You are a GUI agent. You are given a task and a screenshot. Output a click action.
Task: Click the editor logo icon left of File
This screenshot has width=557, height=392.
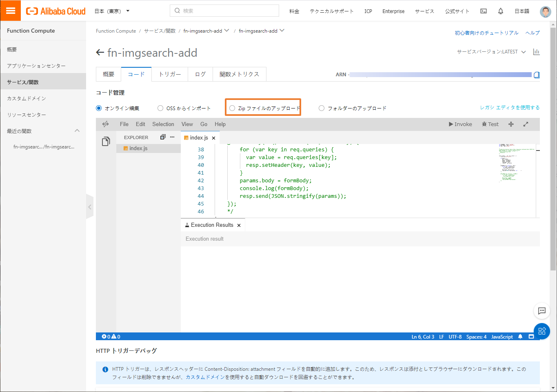click(106, 124)
